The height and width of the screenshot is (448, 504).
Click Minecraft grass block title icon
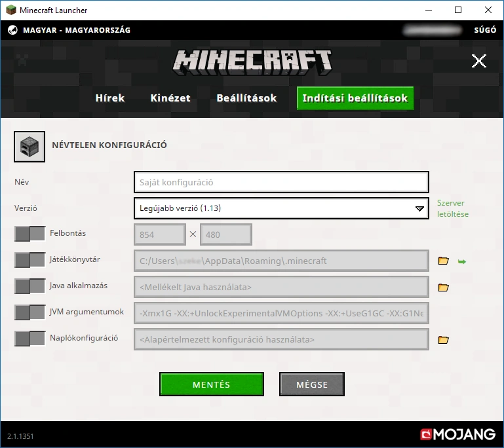tap(11, 10)
